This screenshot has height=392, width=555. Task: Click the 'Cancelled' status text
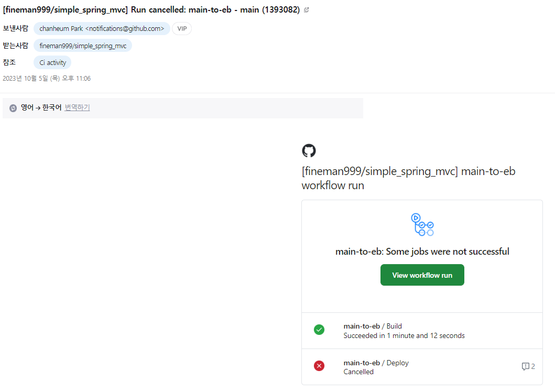(358, 372)
